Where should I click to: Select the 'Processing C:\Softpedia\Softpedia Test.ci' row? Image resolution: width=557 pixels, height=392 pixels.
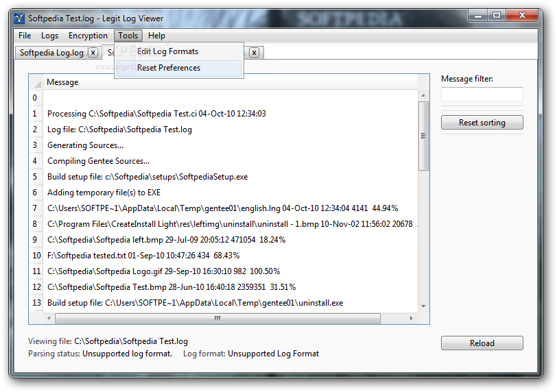pos(230,114)
